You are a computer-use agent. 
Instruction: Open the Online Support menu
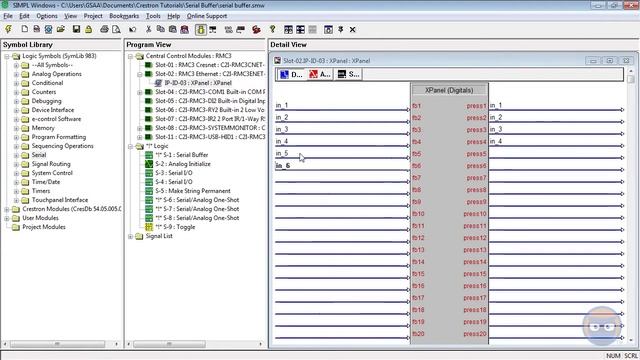pyautogui.click(x=207, y=16)
